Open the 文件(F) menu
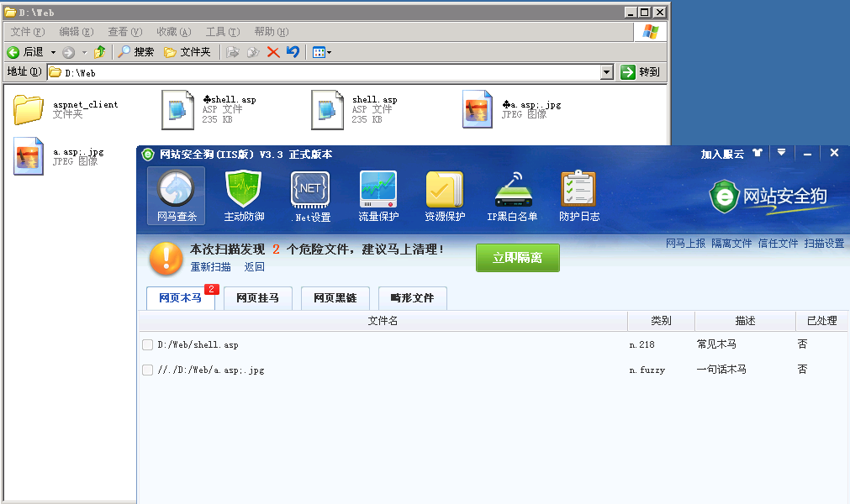Image resolution: width=850 pixels, height=504 pixels. click(28, 32)
